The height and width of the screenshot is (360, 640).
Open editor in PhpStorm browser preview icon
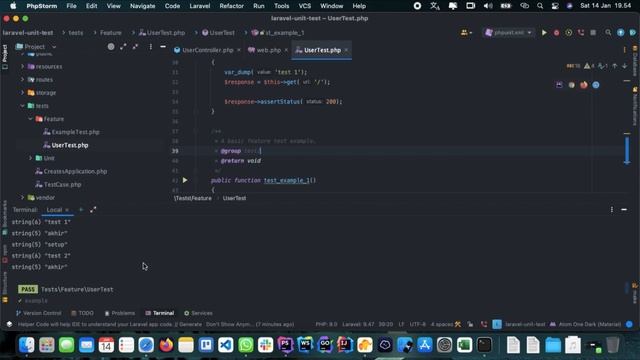click(559, 85)
